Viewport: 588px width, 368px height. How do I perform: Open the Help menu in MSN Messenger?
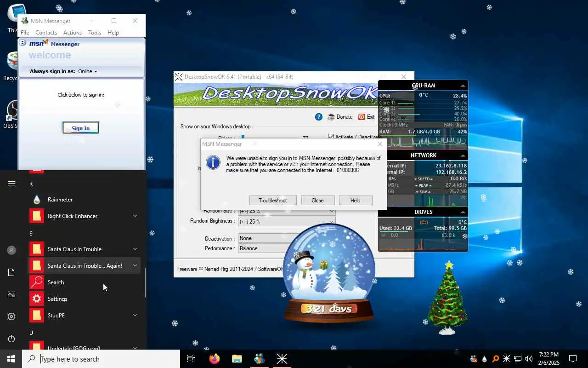coord(113,33)
